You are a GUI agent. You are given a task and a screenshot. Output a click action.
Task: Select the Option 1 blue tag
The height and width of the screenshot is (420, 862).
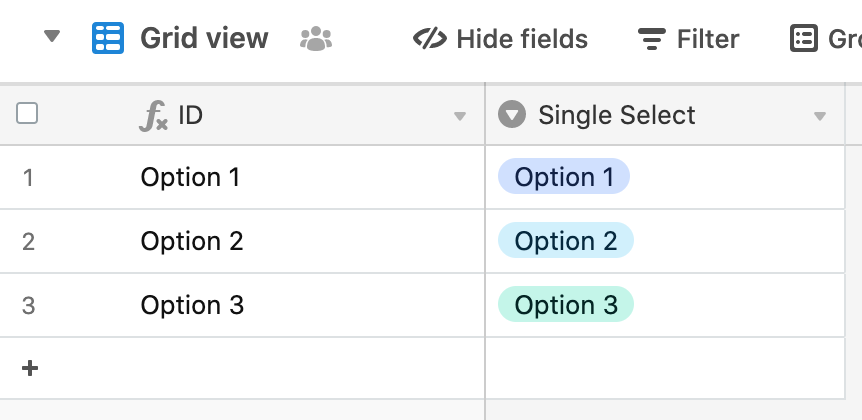[563, 176]
